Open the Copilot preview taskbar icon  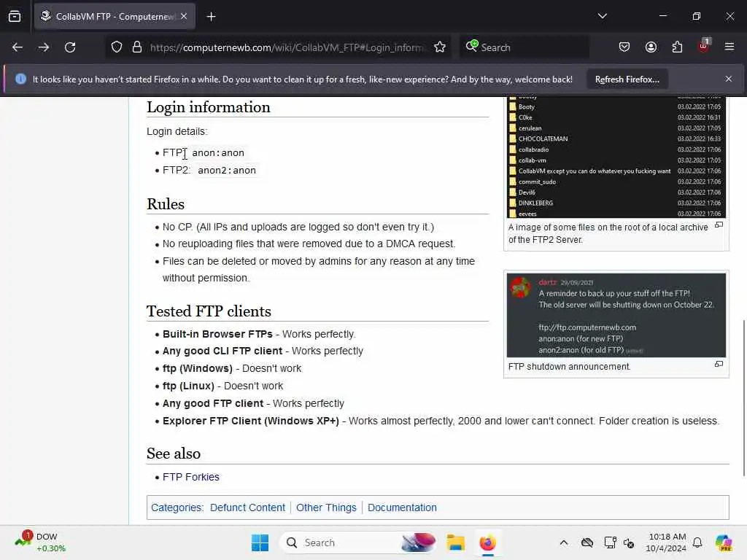(724, 542)
